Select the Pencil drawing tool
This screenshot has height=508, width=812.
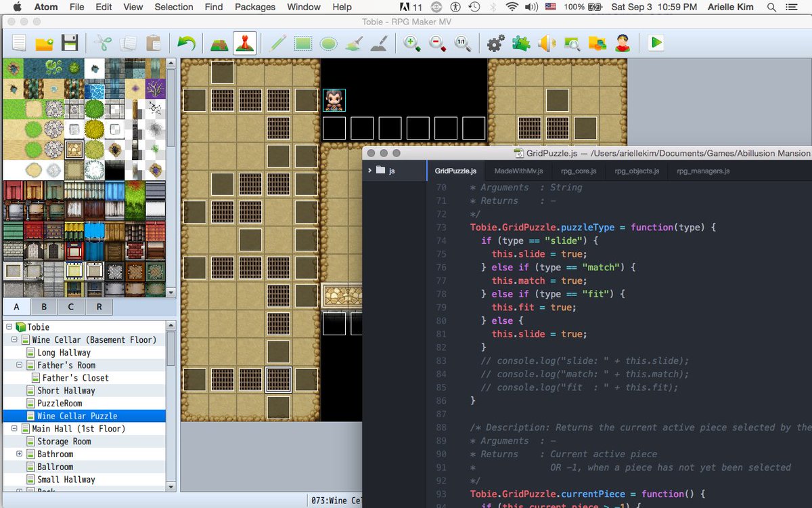click(x=277, y=43)
